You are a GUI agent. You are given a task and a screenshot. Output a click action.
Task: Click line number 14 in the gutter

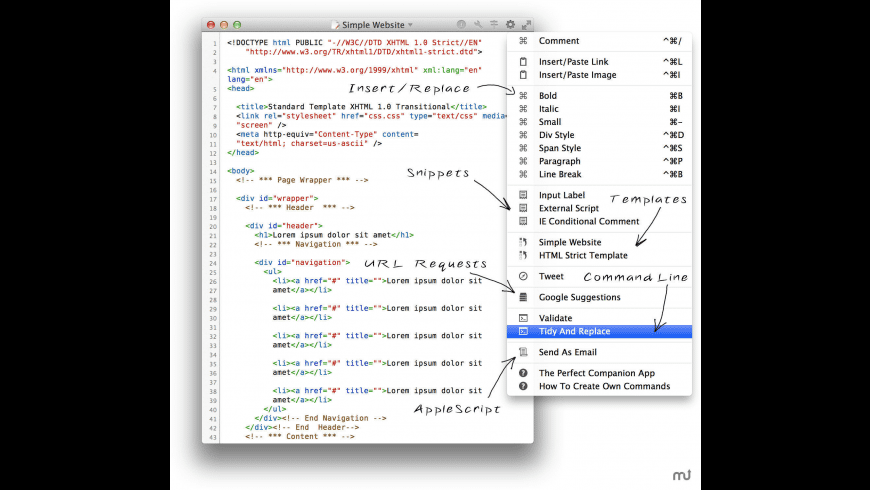tap(213, 171)
